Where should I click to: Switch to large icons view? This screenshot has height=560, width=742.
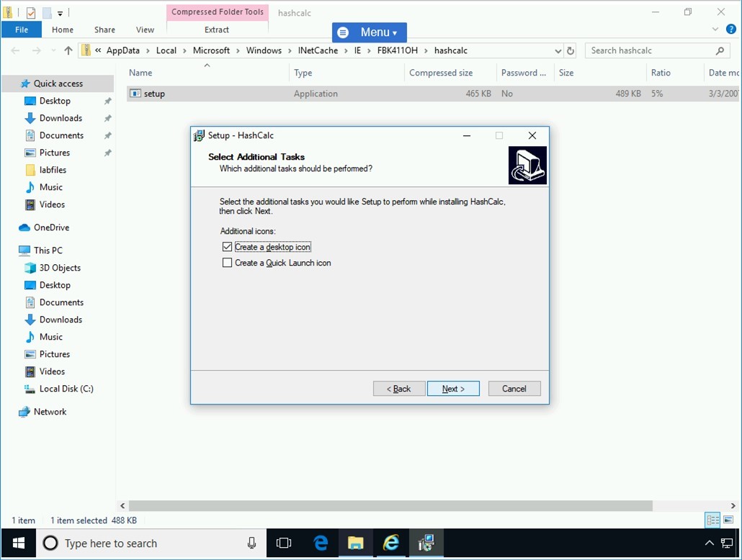point(729,520)
